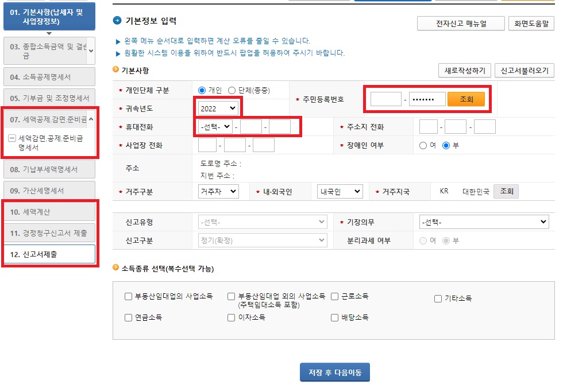Check 부동산임대업 외의 사업소득 box

231,297
